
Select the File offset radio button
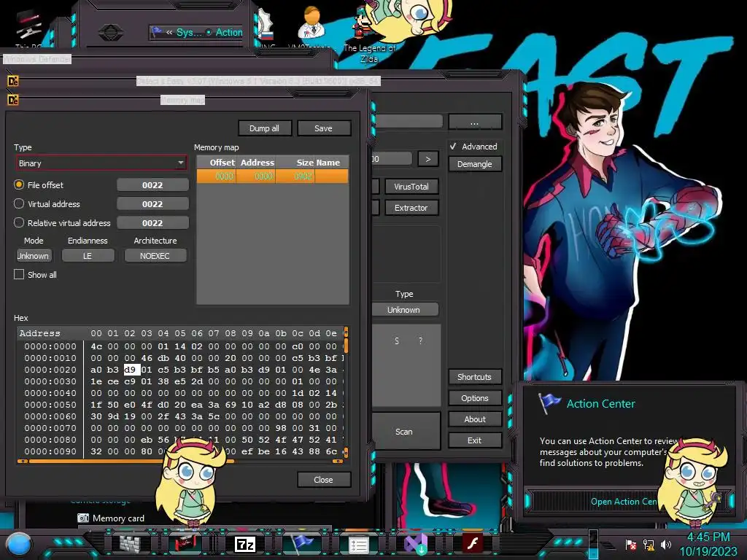pos(19,184)
